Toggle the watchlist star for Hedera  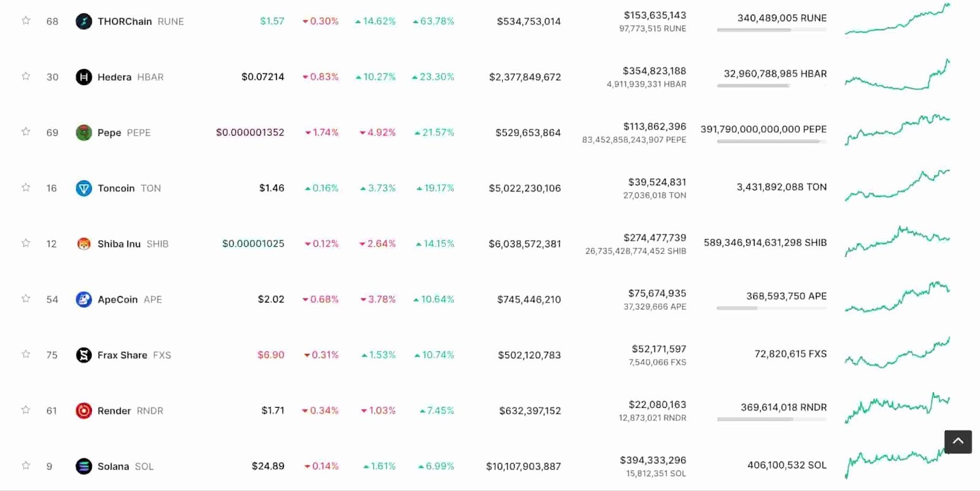click(x=26, y=77)
